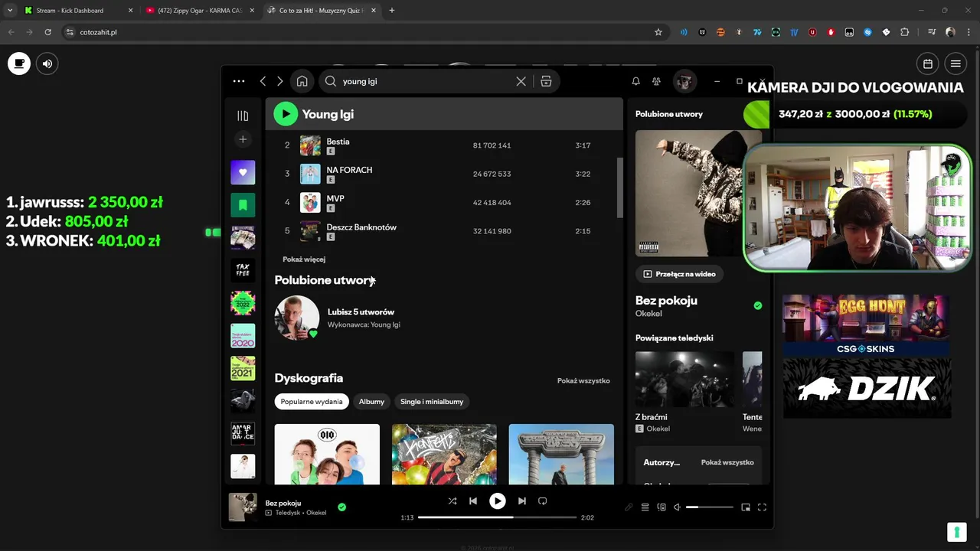Open the play queue icon

point(645,507)
